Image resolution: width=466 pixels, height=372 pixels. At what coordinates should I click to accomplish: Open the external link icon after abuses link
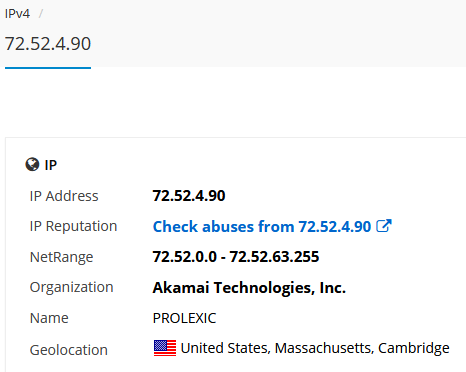[x=384, y=226]
